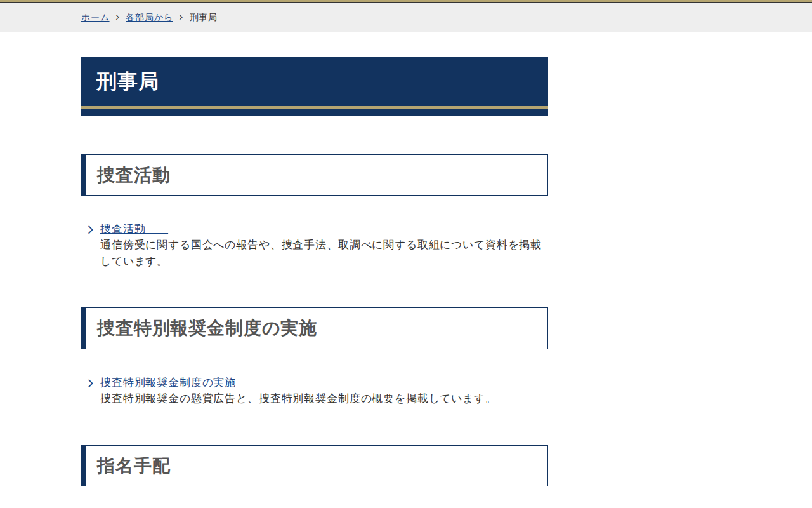Click the 指名手配 section heading
Image resolution: width=812 pixels, height=508 pixels.
(315, 465)
